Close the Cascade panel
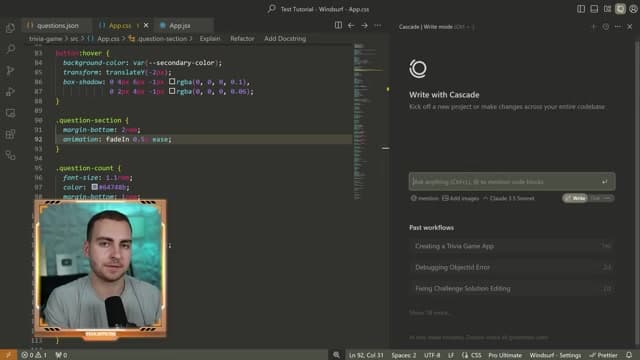This screenshot has height=360, width=640. (x=630, y=27)
